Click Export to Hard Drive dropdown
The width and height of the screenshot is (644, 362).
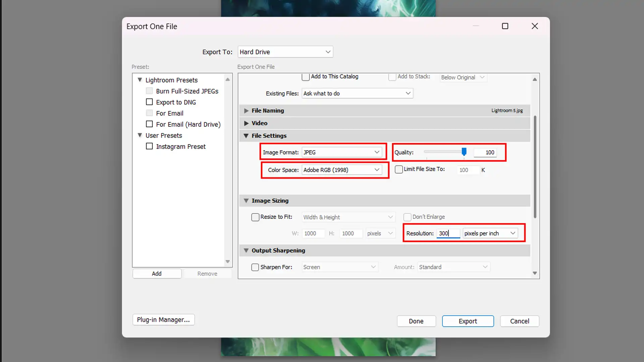284,52
